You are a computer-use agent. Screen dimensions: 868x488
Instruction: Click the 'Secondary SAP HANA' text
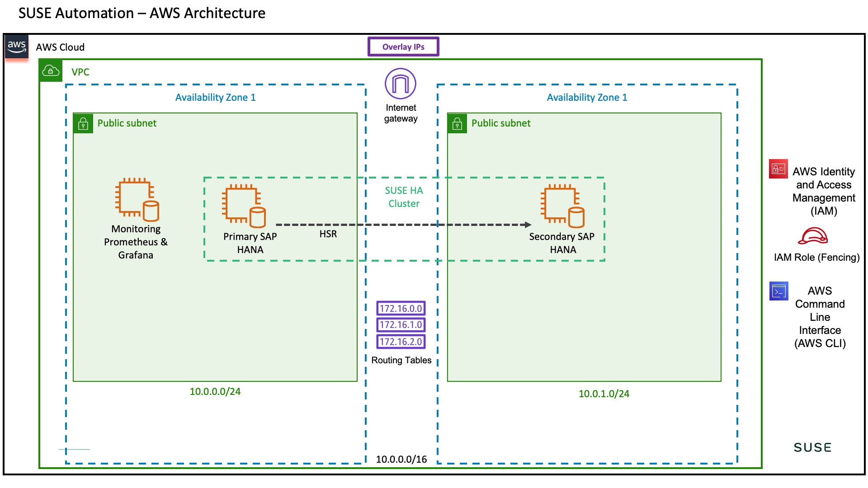coord(562,243)
